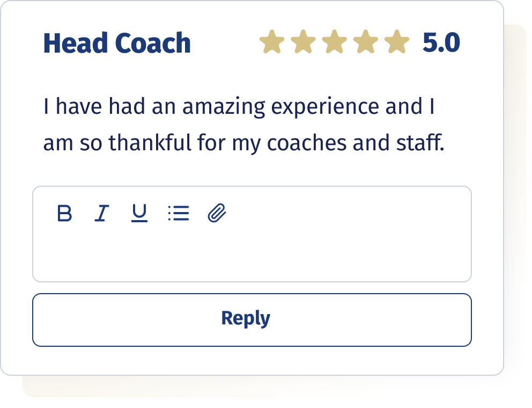Attach a file with the paperclip icon
The image size is (532, 408).
pos(217,213)
